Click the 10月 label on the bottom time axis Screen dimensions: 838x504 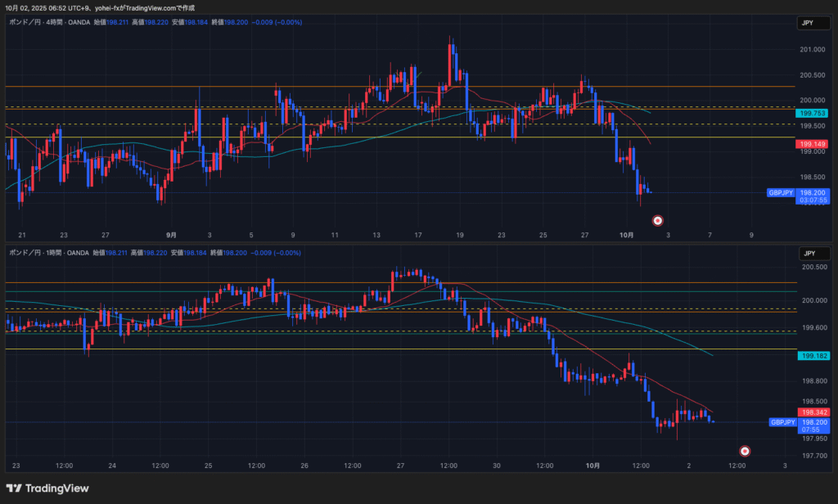pyautogui.click(x=594, y=466)
